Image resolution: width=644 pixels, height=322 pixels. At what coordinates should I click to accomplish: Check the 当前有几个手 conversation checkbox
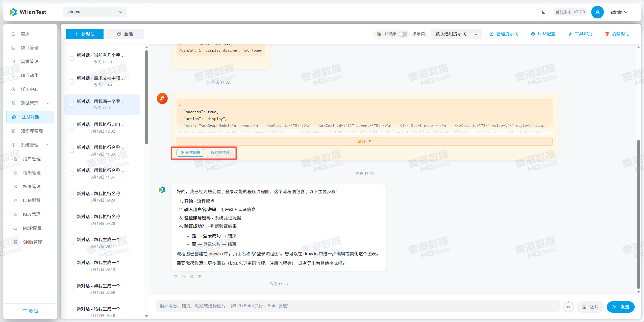[72, 59]
